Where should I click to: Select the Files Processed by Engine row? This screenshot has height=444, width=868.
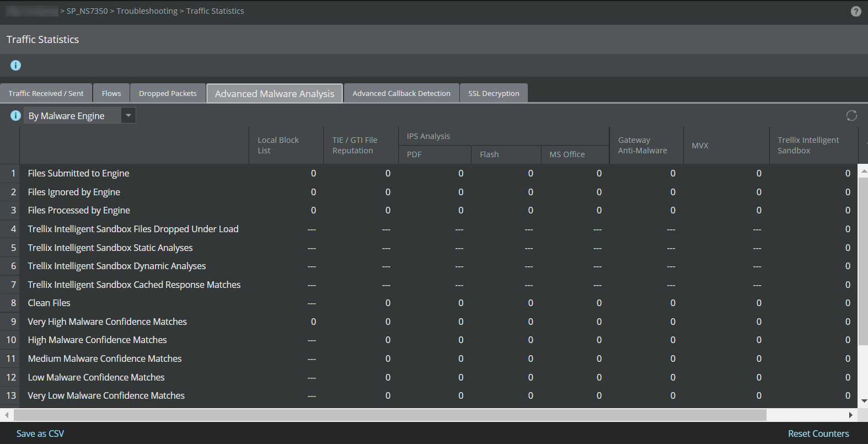(x=429, y=210)
